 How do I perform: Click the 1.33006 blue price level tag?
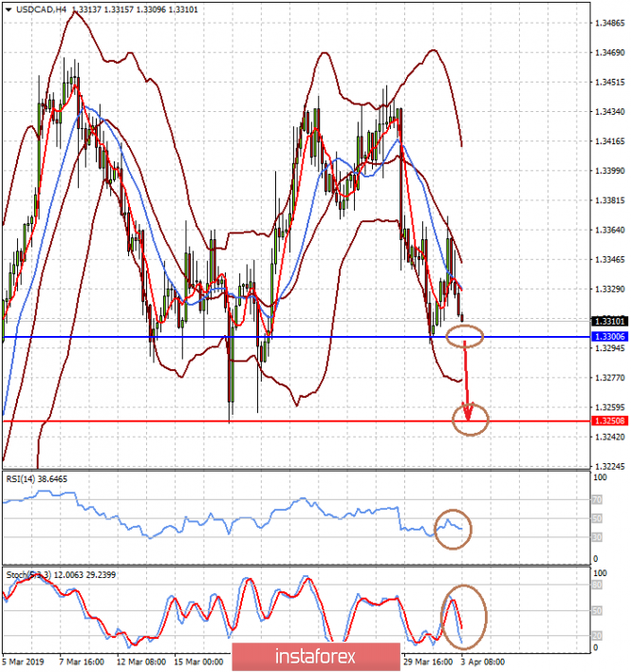pos(608,337)
